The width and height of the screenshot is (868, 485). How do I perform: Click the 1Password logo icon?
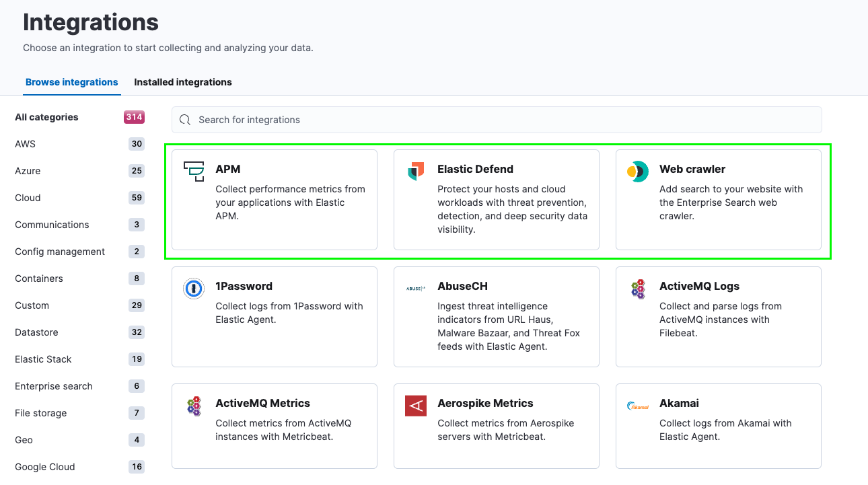click(194, 289)
